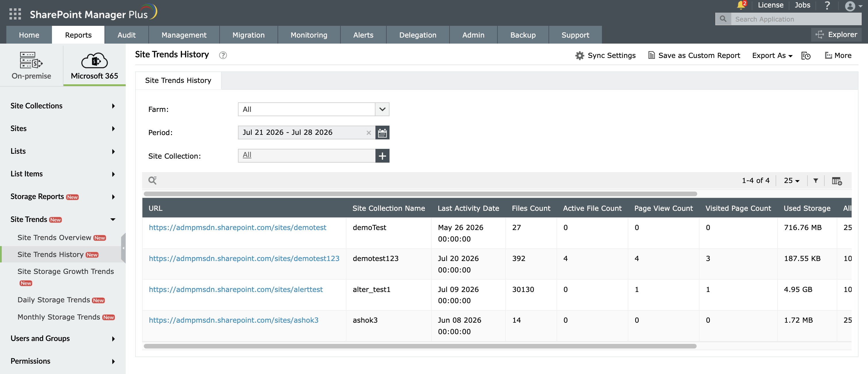Viewport: 868px width, 374px height.
Task: Open the schedule report icon
Action: (806, 56)
